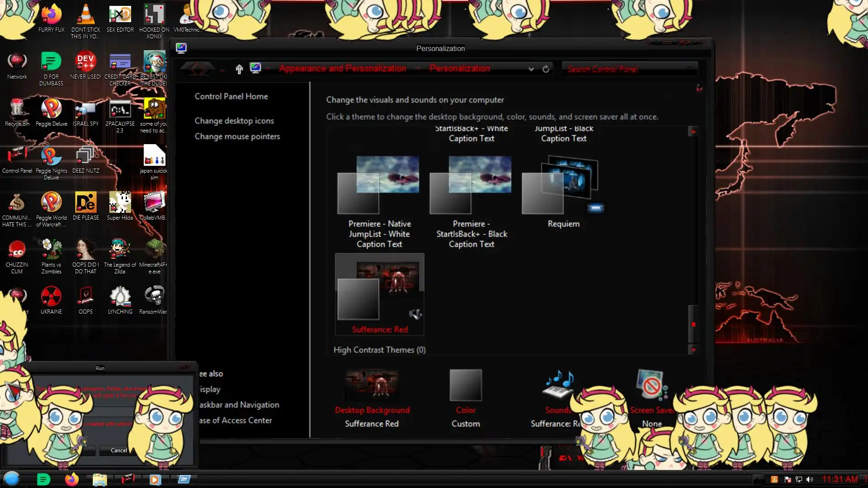
Task: Open Change mouse pointers link
Action: click(237, 136)
